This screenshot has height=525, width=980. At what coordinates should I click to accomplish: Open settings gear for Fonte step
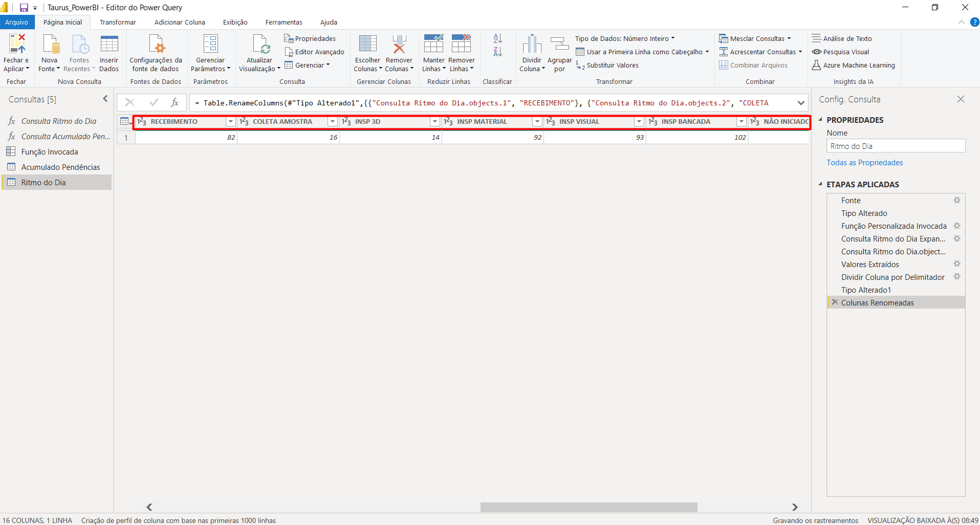(956, 200)
